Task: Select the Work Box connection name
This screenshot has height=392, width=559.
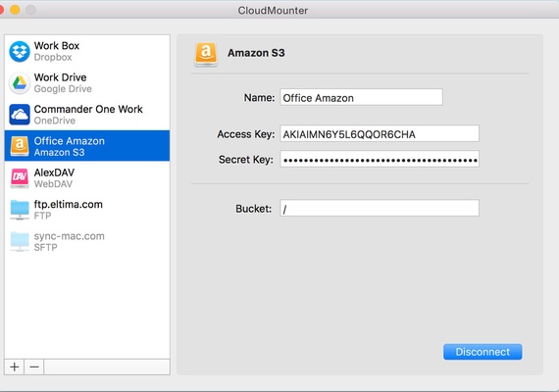Action: (x=57, y=46)
